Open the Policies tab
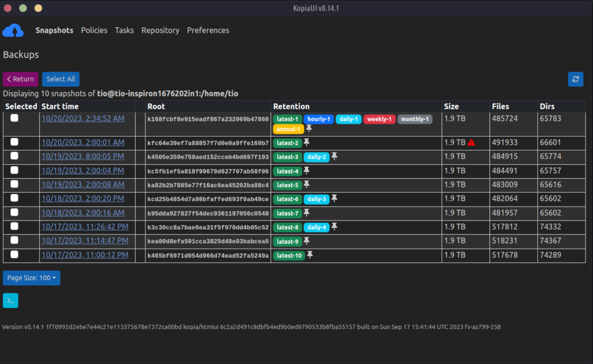Viewport: 593px width, 364px height. pos(94,30)
